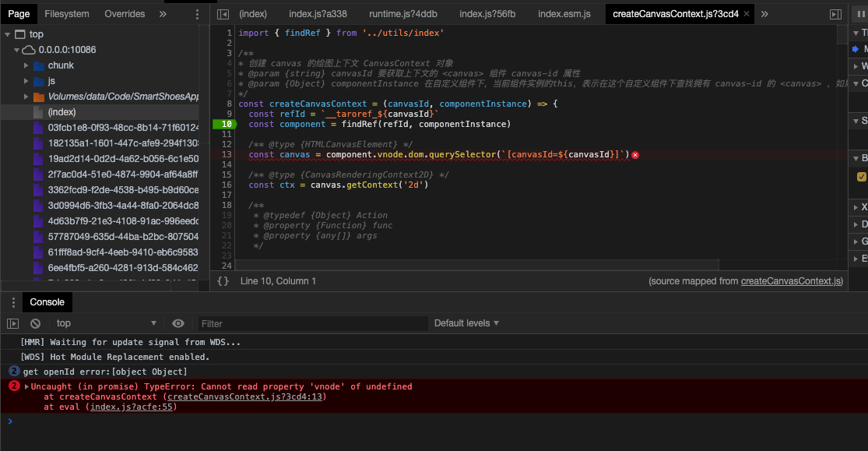The width and height of the screenshot is (868, 451).
Task: Expand the js folder arrow
Action: [x=26, y=81]
